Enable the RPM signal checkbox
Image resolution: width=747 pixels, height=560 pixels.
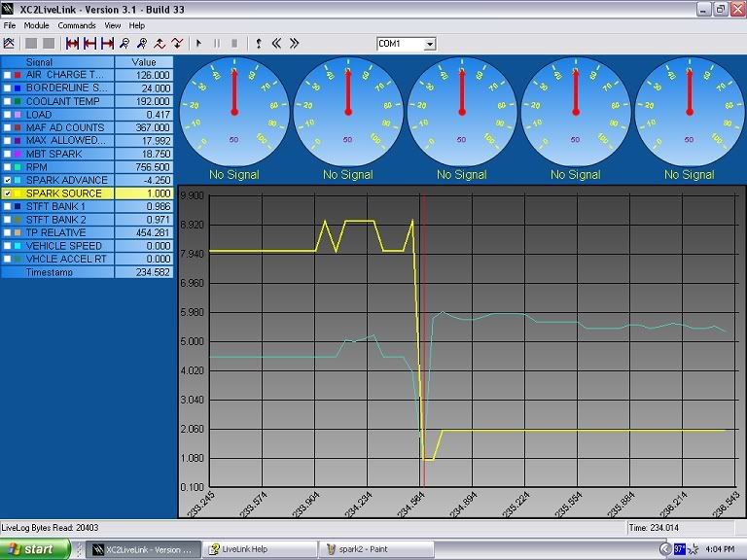point(8,166)
